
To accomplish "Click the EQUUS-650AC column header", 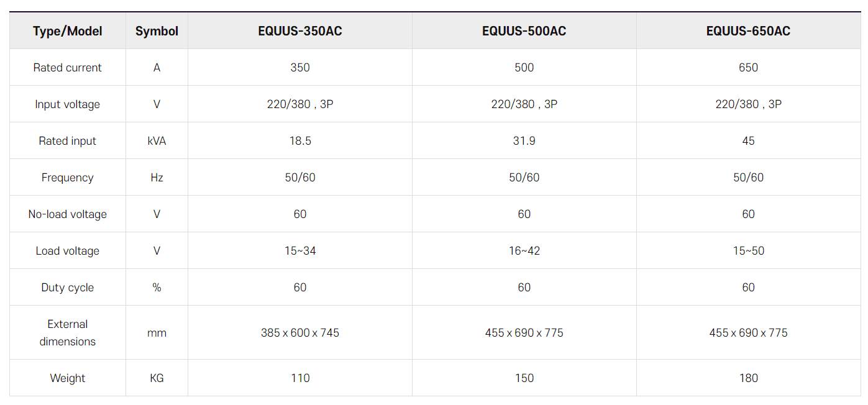I will point(748,31).
